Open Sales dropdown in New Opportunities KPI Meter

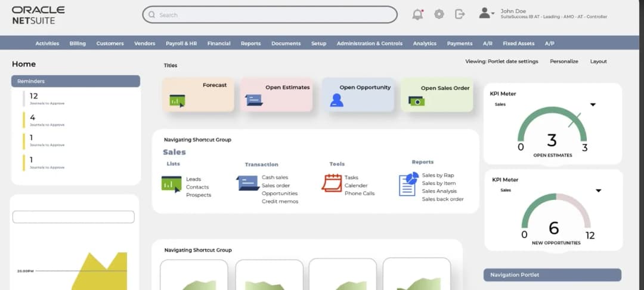(599, 190)
